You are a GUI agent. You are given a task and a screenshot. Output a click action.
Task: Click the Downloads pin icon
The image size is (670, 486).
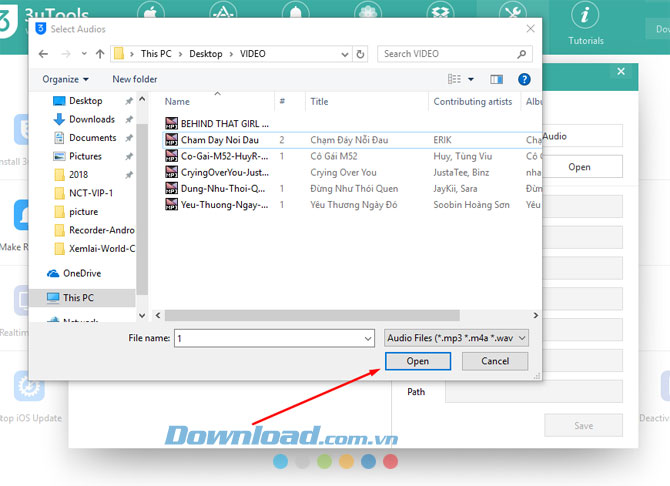pos(129,119)
